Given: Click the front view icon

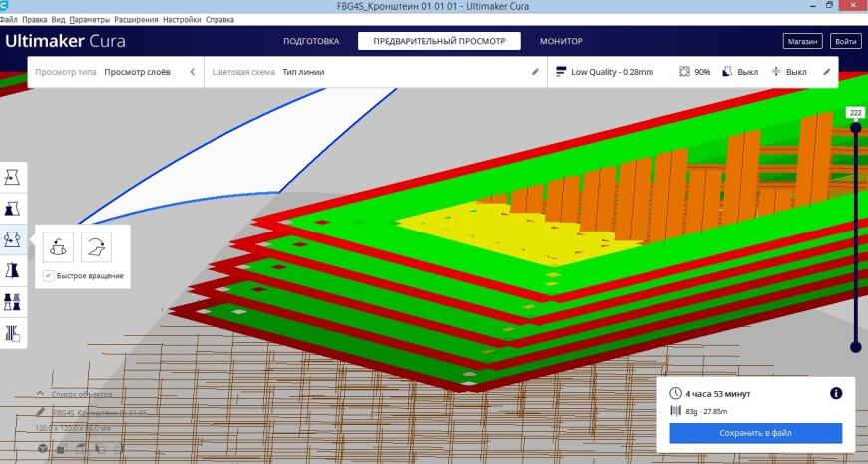Looking at the screenshot, I should pos(62,448).
